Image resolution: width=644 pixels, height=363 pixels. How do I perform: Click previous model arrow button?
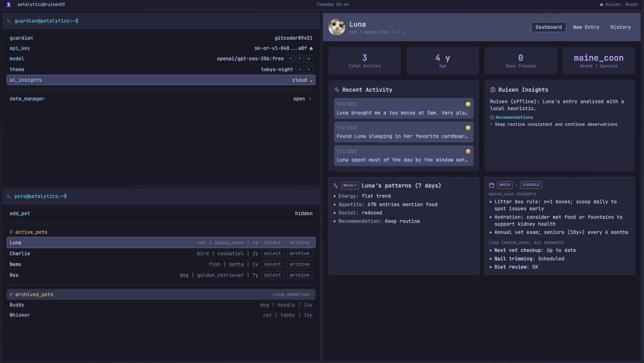tap(290, 59)
